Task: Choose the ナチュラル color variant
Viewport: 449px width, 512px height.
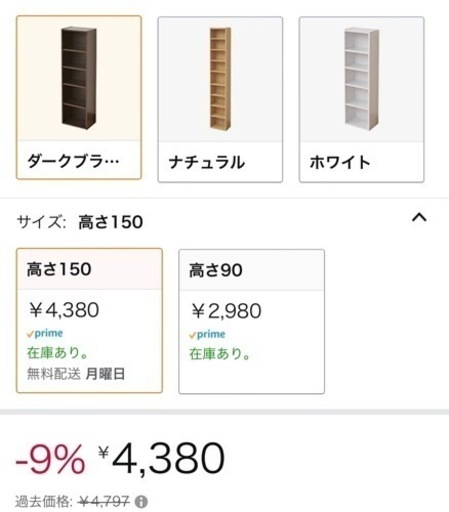Action: 220,99
